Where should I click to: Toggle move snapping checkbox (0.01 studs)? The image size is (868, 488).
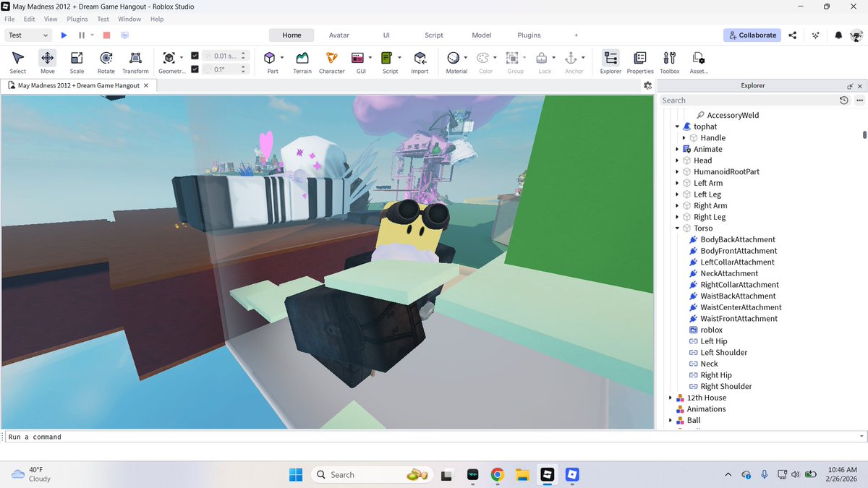coord(195,56)
